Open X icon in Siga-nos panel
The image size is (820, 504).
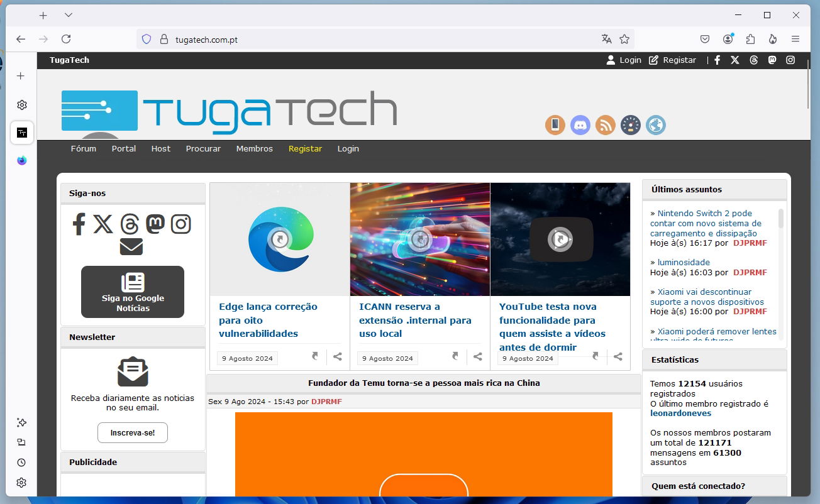click(x=103, y=224)
